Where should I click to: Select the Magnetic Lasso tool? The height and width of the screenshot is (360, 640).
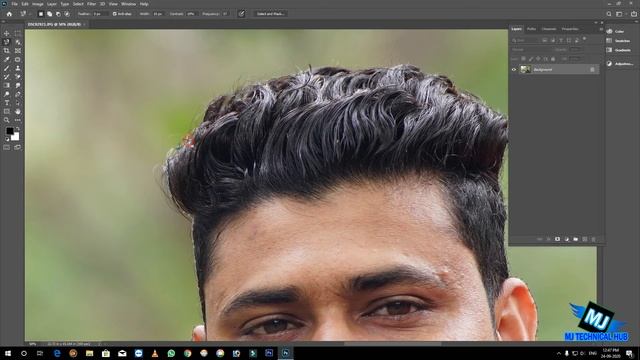7,42
